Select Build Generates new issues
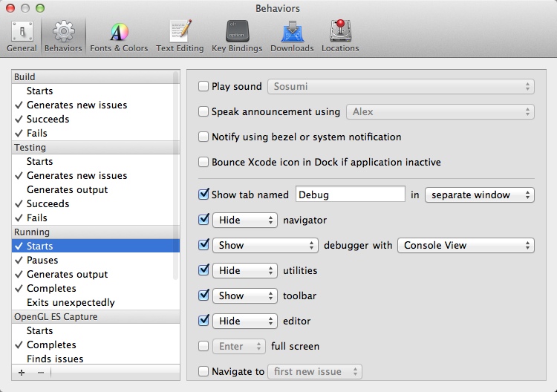This screenshot has width=557, height=392. (x=96, y=105)
